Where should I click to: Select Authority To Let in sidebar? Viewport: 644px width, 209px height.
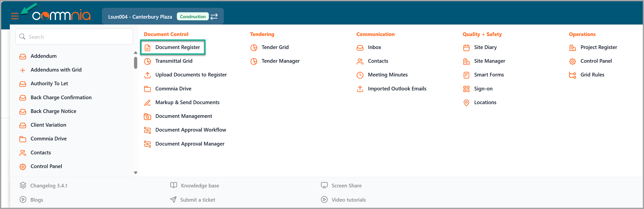pyautogui.click(x=49, y=84)
